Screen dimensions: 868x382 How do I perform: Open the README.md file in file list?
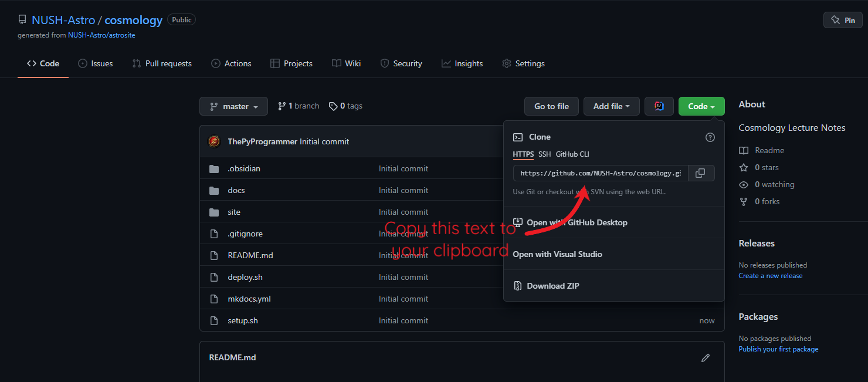click(x=250, y=255)
